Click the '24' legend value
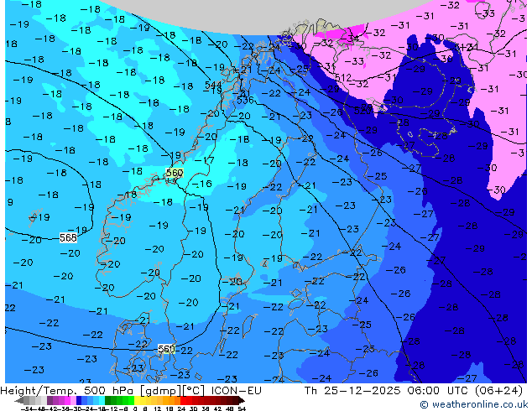The width and height of the screenshot is (532, 411). point(181,408)
